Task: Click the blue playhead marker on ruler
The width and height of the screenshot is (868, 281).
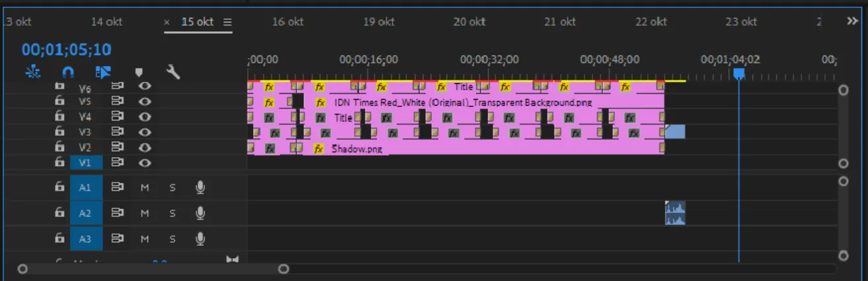Action: pyautogui.click(x=739, y=74)
